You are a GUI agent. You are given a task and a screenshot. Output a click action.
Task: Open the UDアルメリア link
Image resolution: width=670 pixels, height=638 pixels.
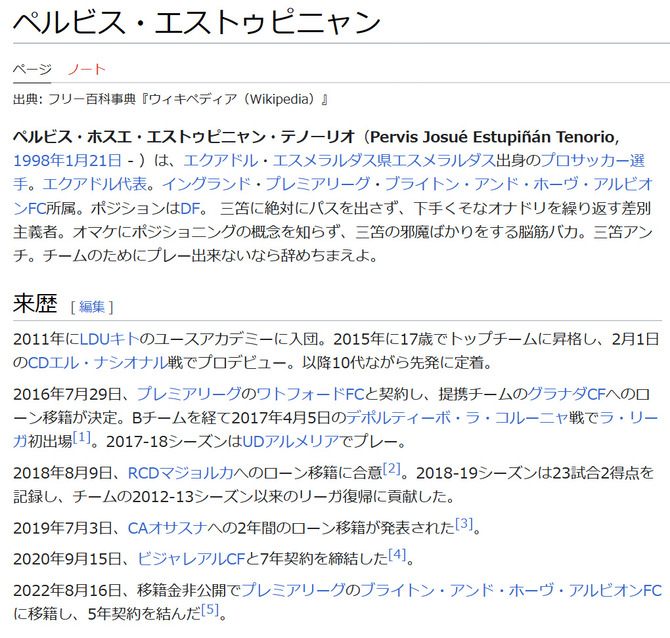[291, 442]
